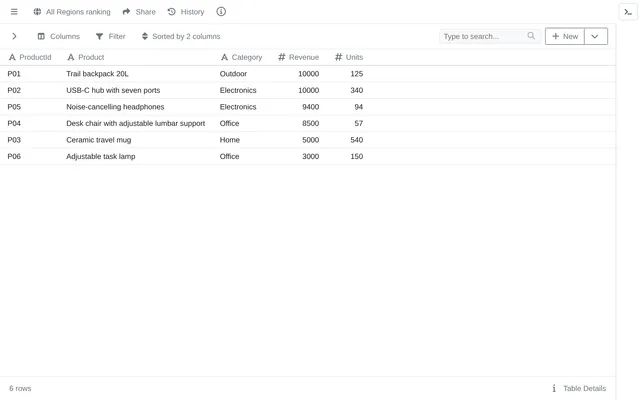Click the number type icon of Units column

338,57
